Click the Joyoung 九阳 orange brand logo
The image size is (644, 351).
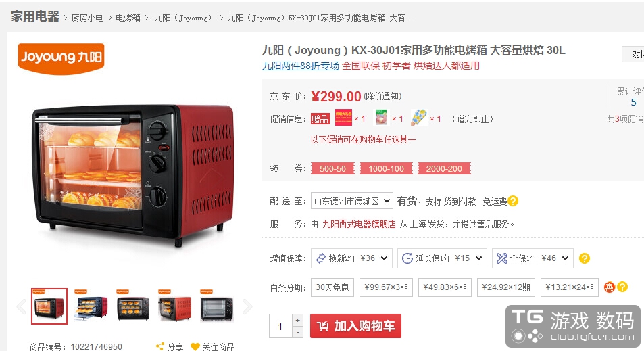tap(61, 59)
